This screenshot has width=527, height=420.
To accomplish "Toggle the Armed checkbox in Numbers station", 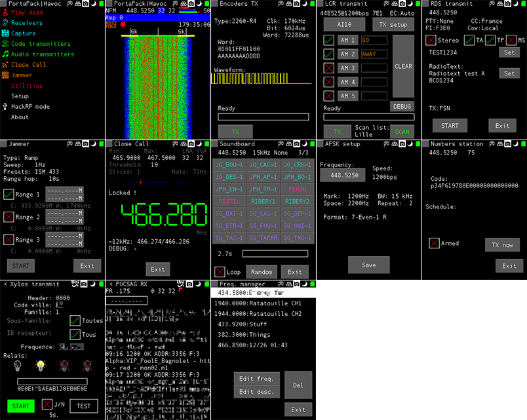I will tap(434, 243).
